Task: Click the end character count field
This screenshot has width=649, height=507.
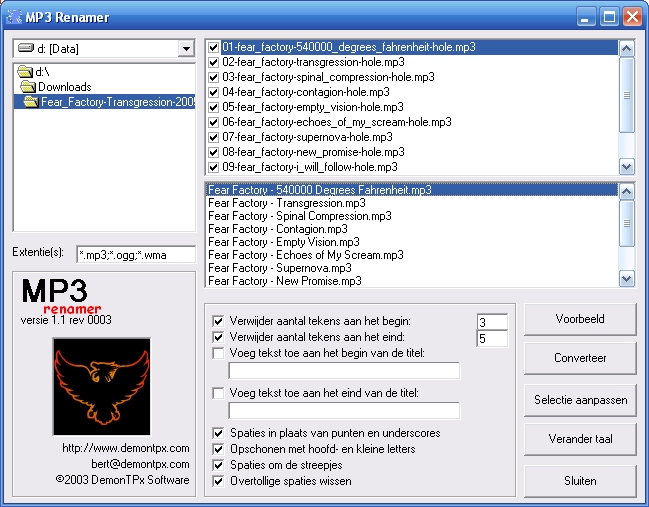Action: 492,339
